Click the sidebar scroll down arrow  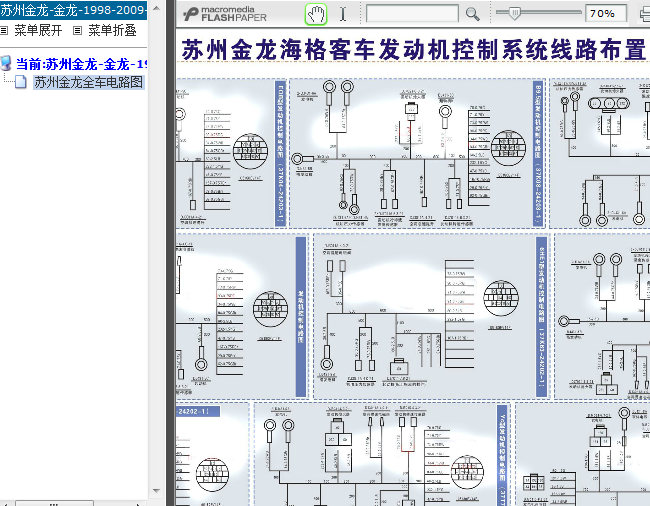(156, 491)
